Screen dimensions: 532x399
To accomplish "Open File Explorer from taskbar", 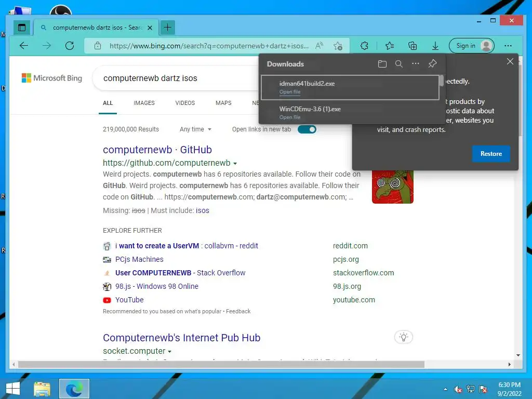I will [x=42, y=389].
